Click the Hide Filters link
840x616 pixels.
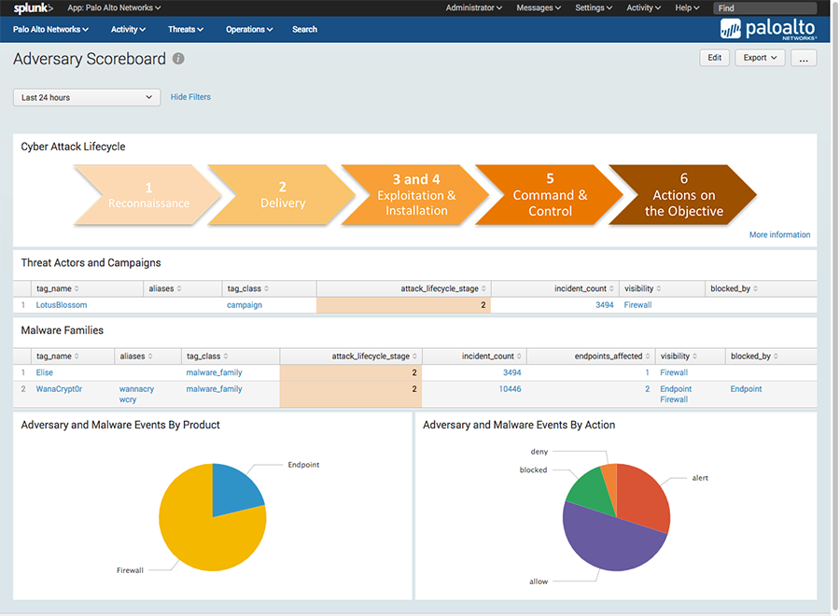190,97
